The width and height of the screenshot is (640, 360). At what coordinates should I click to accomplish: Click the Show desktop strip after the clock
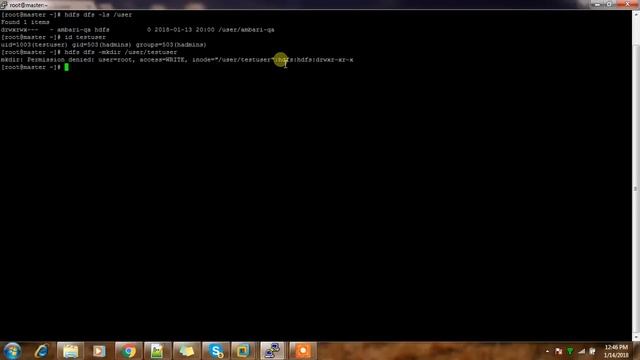pyautogui.click(x=637, y=351)
